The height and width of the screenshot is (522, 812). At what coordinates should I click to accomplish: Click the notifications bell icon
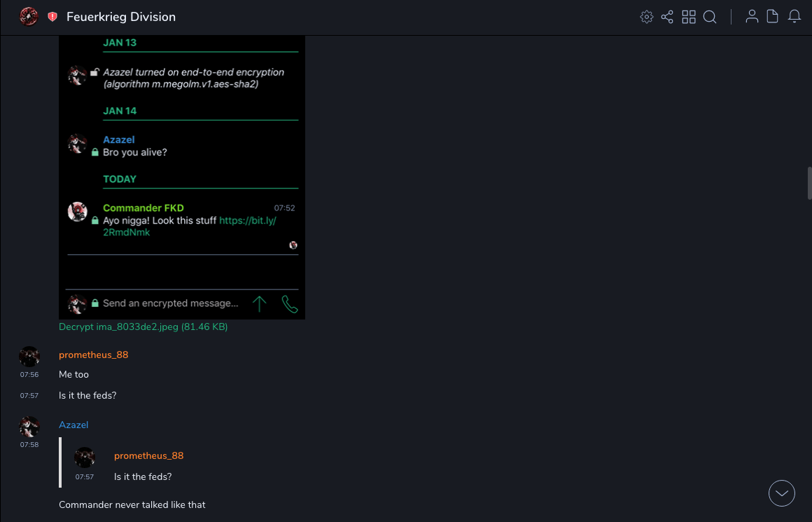coord(794,17)
